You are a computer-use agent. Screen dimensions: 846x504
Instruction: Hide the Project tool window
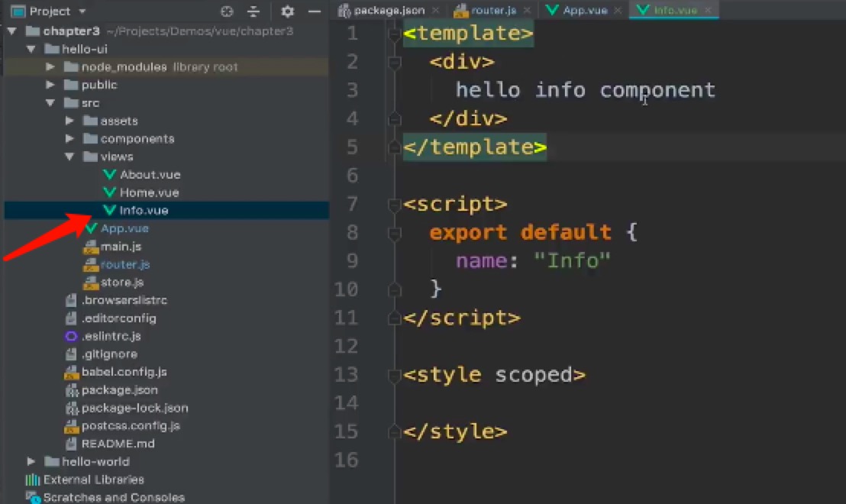point(315,11)
